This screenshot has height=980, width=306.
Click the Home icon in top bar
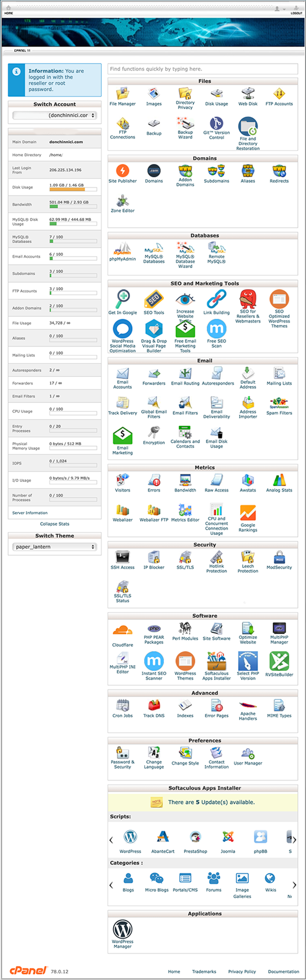pyautogui.click(x=8, y=9)
